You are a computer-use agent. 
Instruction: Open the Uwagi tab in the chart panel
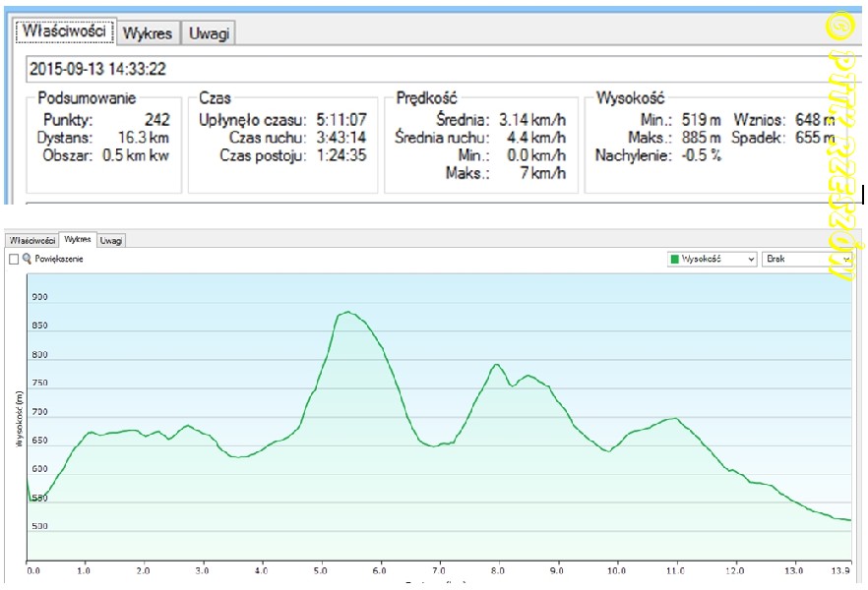pyautogui.click(x=111, y=240)
